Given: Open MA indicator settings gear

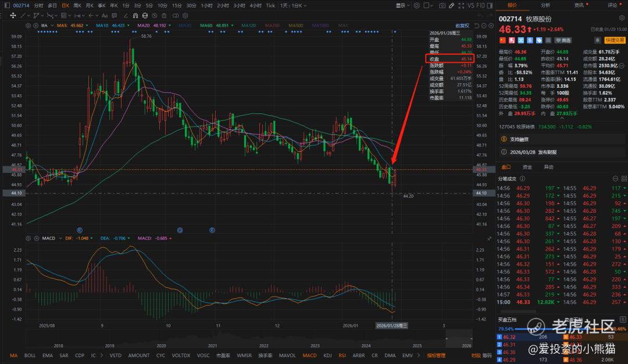Looking at the screenshot, I should [28, 26].
